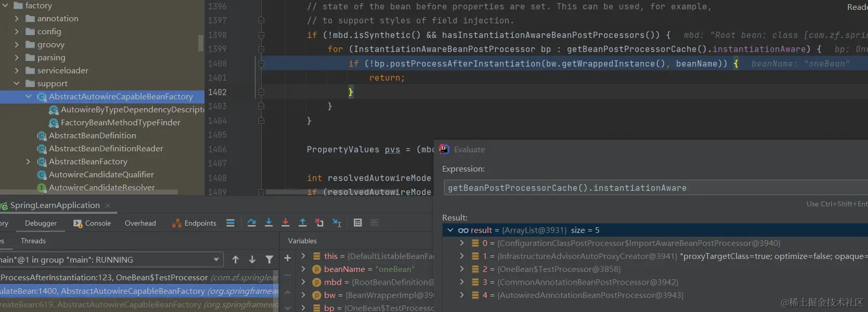Viewport: 868px width, 312px height.
Task: Click result element 1 InfrastructureAdvisorAutoProxyCreator row
Action: pos(655,256)
